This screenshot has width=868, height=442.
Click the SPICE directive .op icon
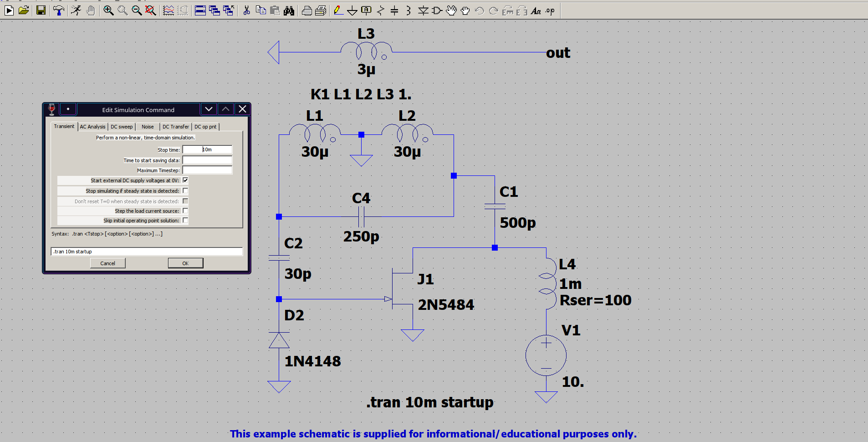point(550,10)
